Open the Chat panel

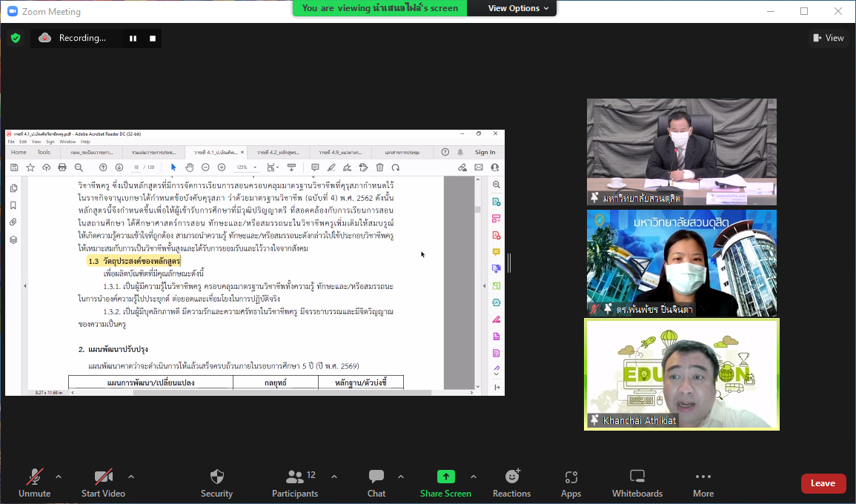tap(376, 477)
